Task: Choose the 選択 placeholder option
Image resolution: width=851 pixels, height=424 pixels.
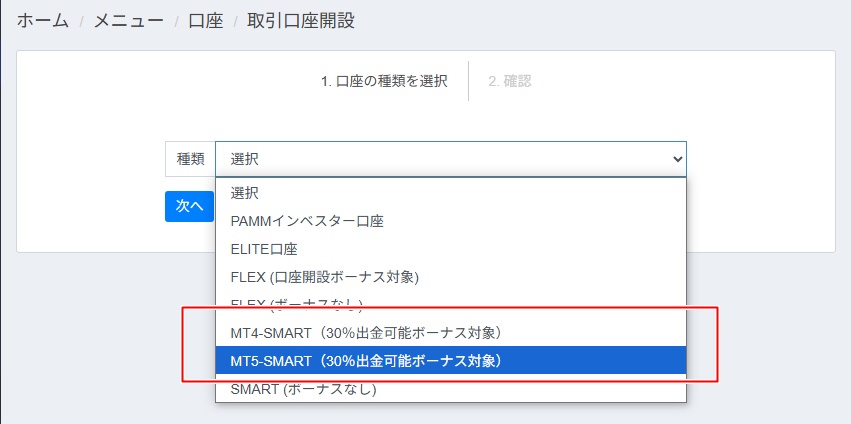Action: click(450, 193)
